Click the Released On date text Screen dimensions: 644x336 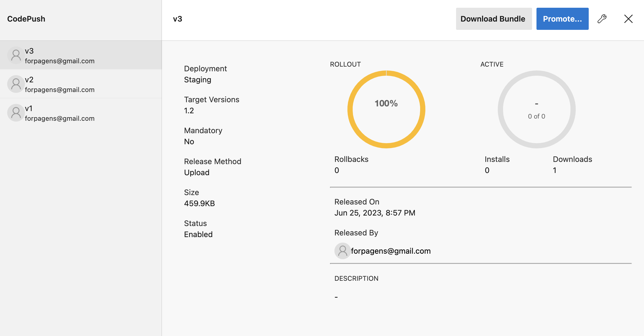(x=375, y=213)
